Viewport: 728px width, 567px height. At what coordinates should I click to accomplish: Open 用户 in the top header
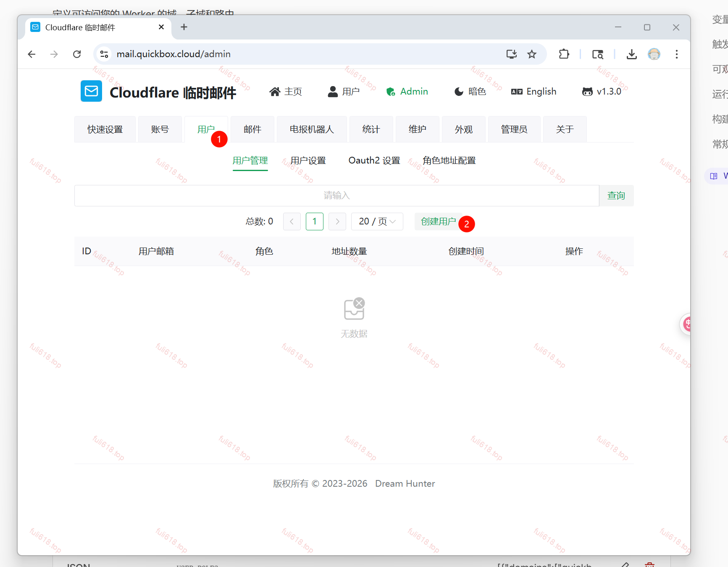coord(344,92)
